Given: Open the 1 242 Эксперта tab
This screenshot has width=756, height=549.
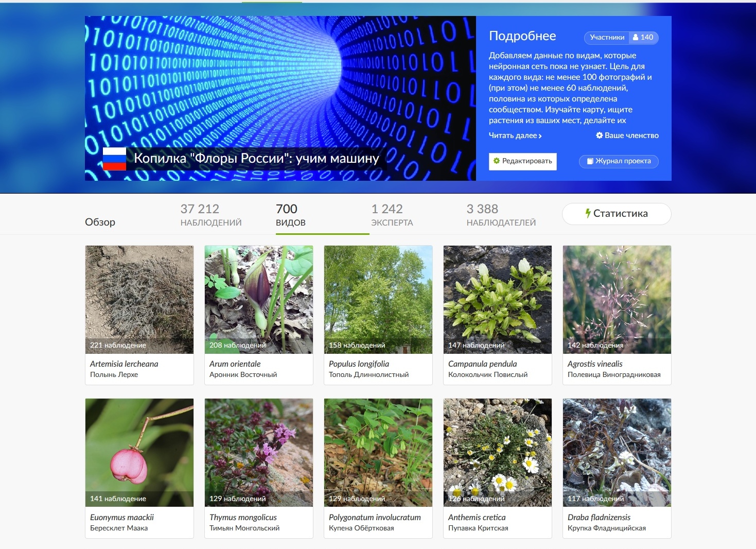Looking at the screenshot, I should [x=392, y=215].
